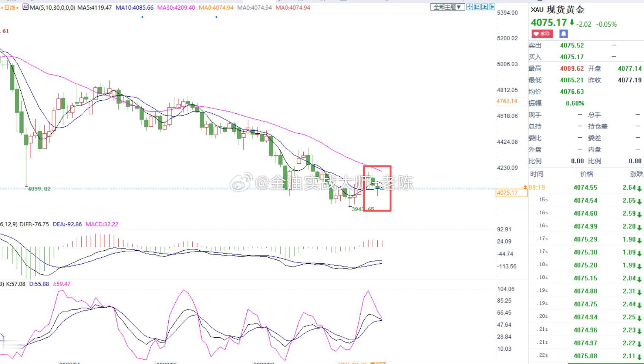Screen dimensions: 644x364
Task: Click the 均价 value 4076.63
Action: pyautogui.click(x=572, y=92)
